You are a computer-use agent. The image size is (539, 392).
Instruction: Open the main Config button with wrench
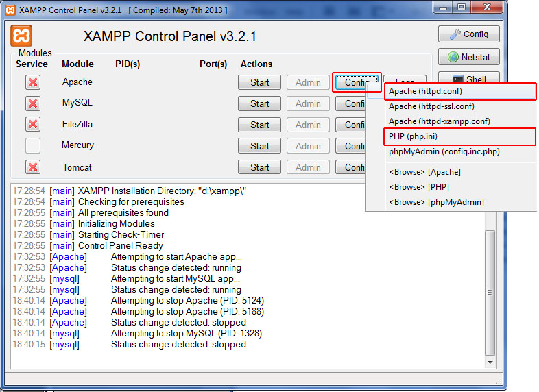[469, 34]
